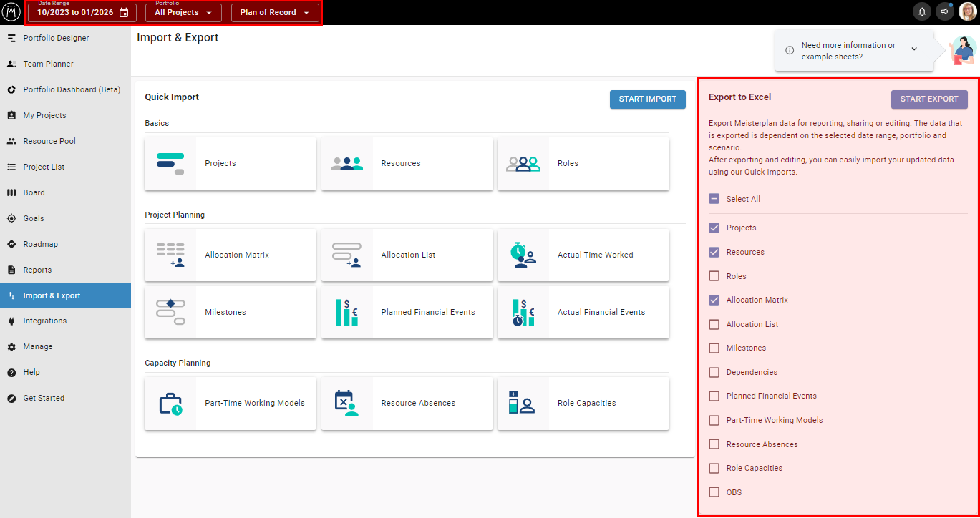
Task: Toggle the Select All checkbox
Action: click(714, 199)
